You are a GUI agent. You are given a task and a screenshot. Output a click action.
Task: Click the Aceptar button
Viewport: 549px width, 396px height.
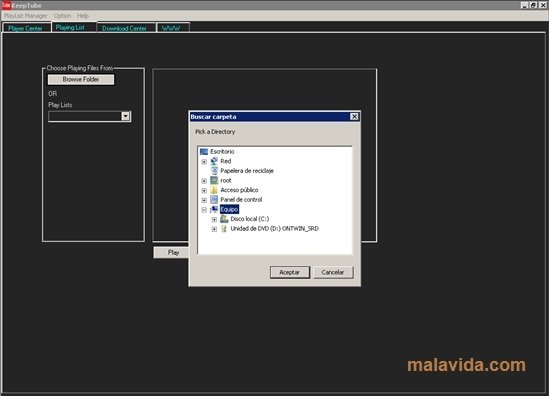290,272
